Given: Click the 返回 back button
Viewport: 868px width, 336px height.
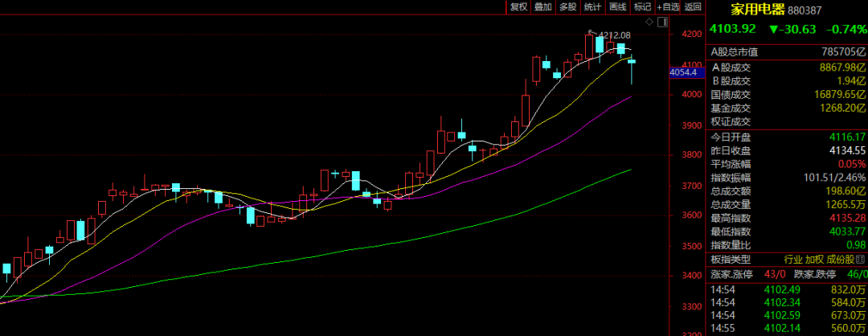Looking at the screenshot, I should point(693,6).
